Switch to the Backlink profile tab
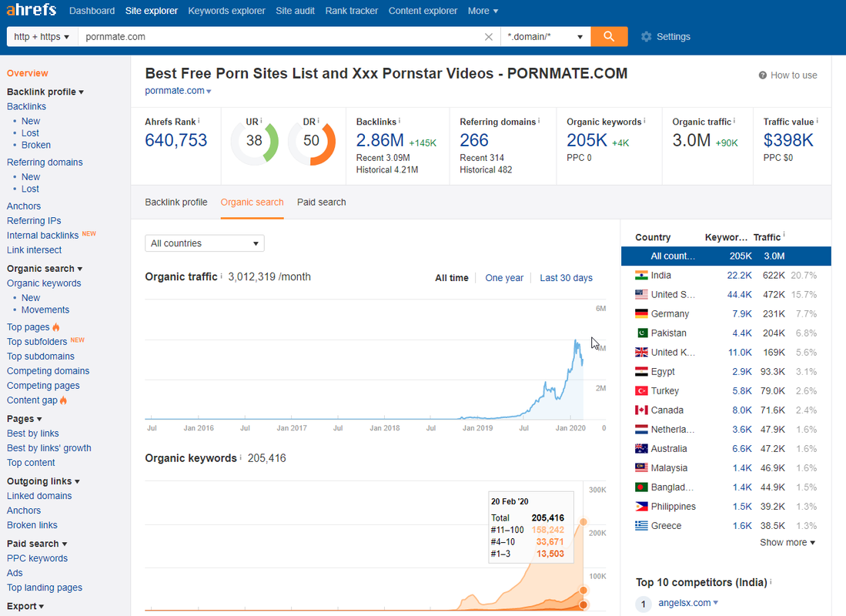 pos(176,203)
